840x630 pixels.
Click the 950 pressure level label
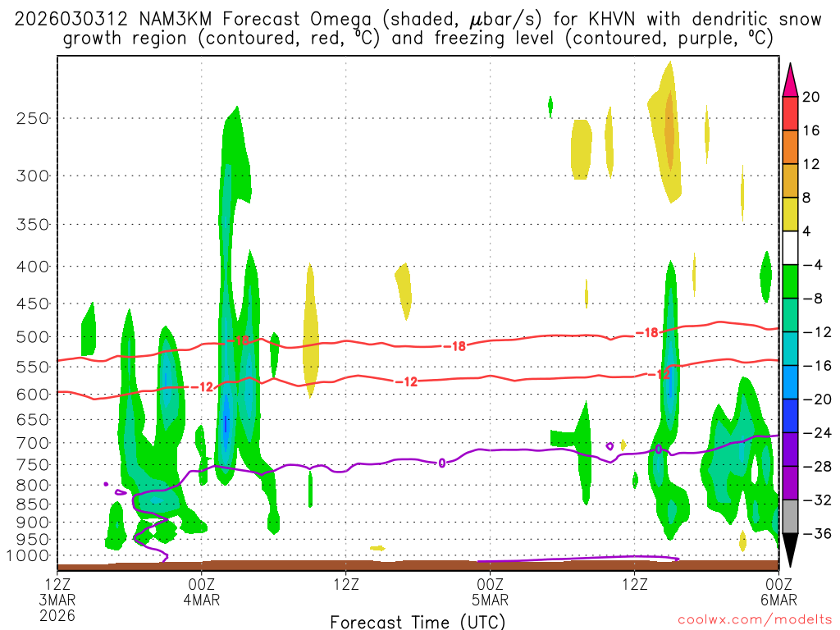[x=33, y=540]
